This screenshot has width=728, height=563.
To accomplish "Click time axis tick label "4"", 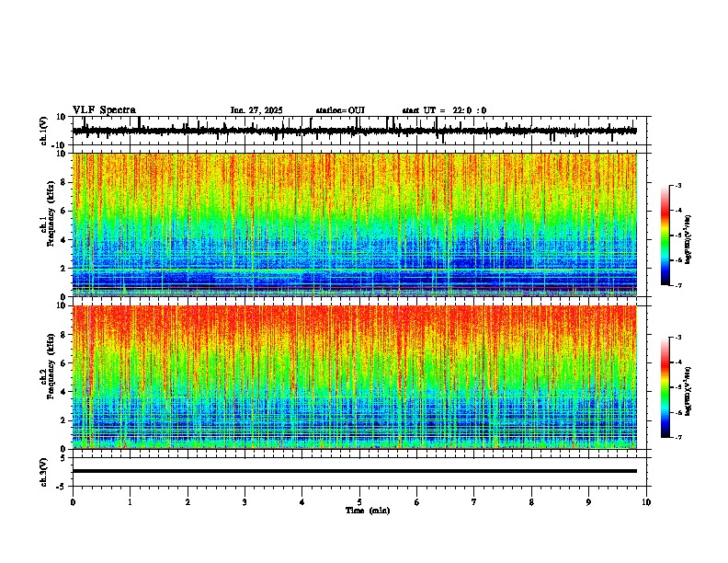I will coord(302,502).
